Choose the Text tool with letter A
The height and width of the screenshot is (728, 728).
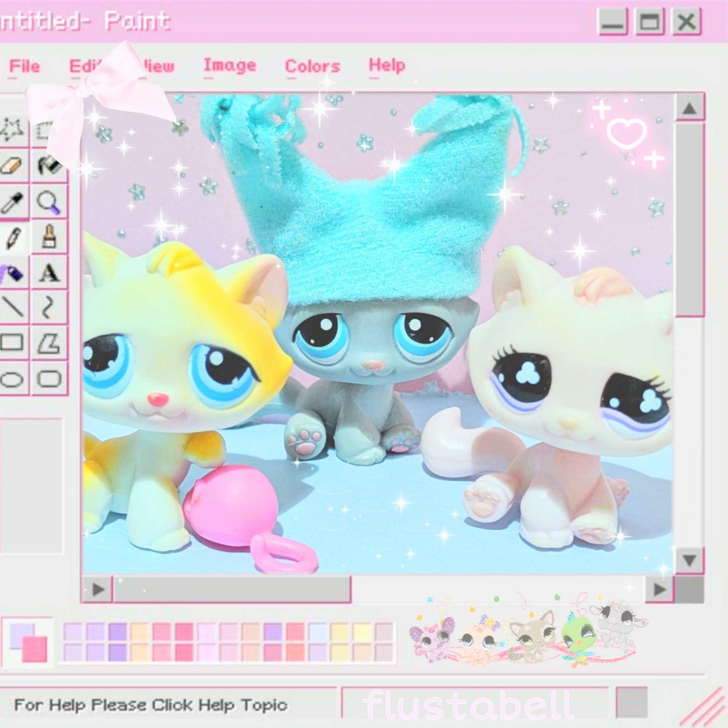click(49, 273)
